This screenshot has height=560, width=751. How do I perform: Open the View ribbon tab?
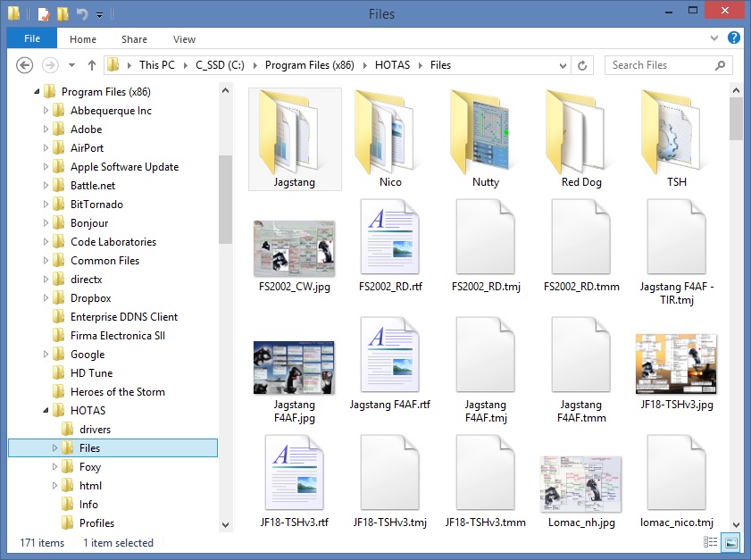pyautogui.click(x=184, y=39)
